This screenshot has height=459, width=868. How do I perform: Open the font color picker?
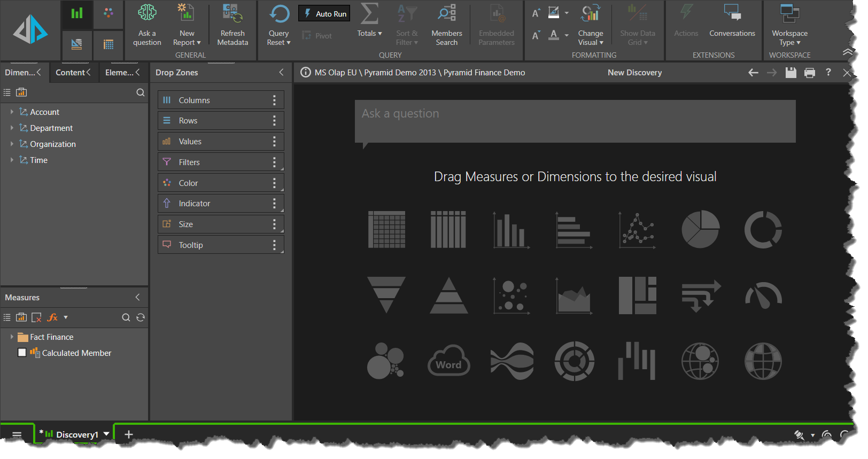click(554, 35)
